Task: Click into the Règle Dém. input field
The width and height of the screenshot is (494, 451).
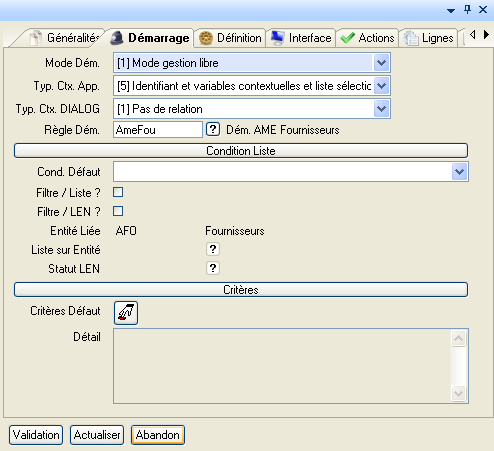Action: 158,130
